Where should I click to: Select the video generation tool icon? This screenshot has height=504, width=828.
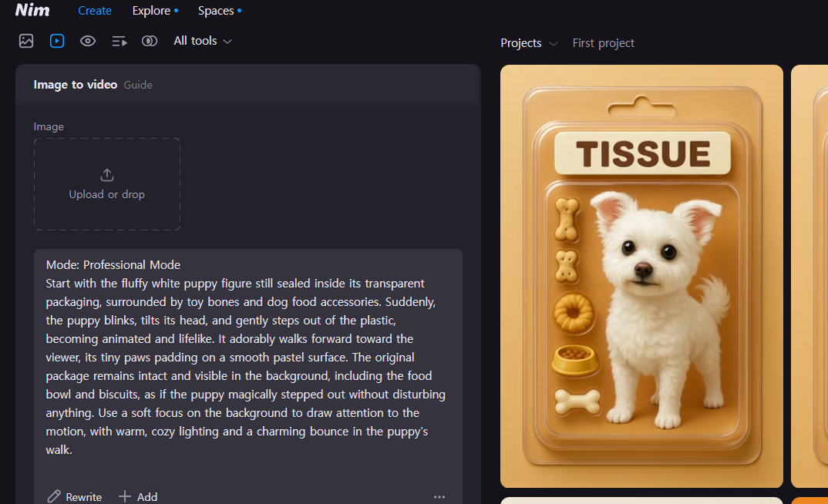(x=57, y=41)
